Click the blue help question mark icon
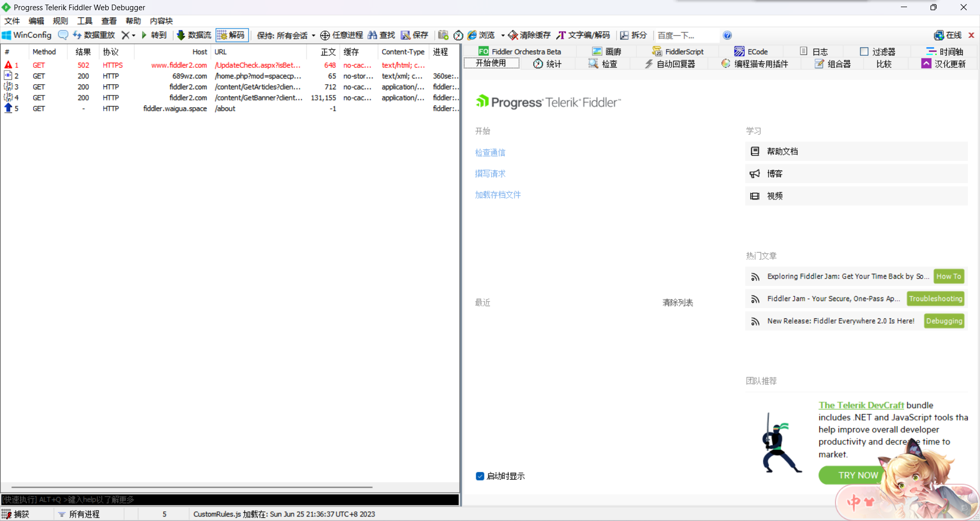The width and height of the screenshot is (980, 521). click(727, 35)
